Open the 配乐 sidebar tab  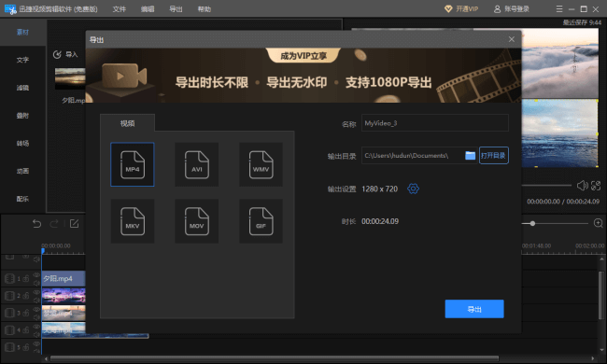click(22, 199)
